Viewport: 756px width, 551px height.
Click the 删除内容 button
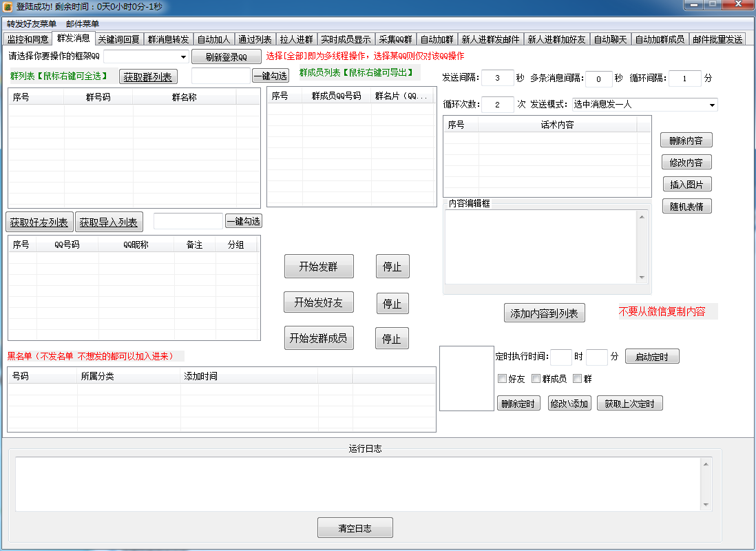(x=686, y=141)
